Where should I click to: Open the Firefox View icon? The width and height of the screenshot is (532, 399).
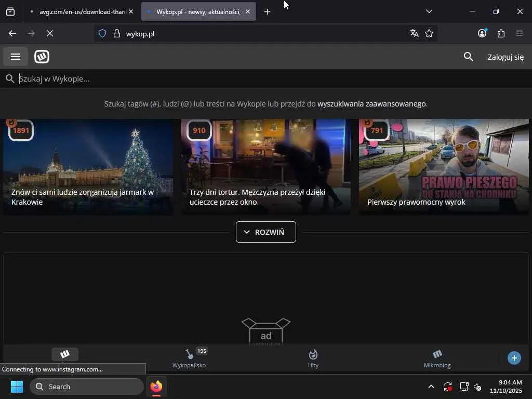click(10, 11)
